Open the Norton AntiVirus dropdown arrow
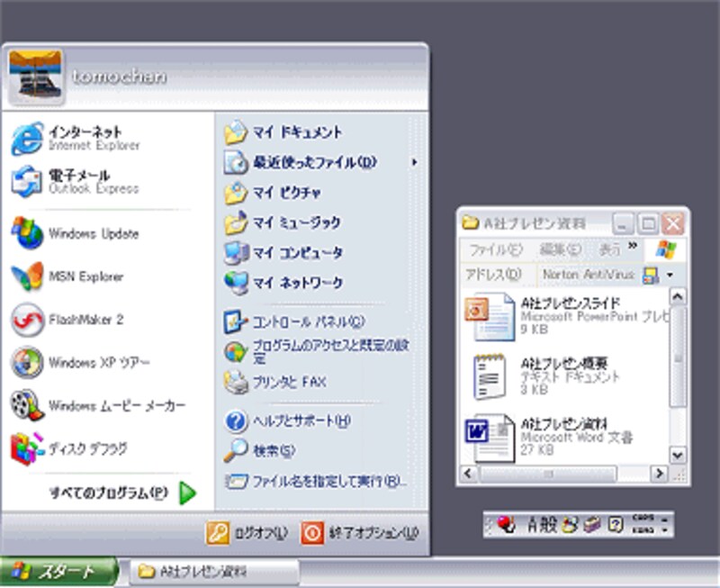 coord(669,275)
